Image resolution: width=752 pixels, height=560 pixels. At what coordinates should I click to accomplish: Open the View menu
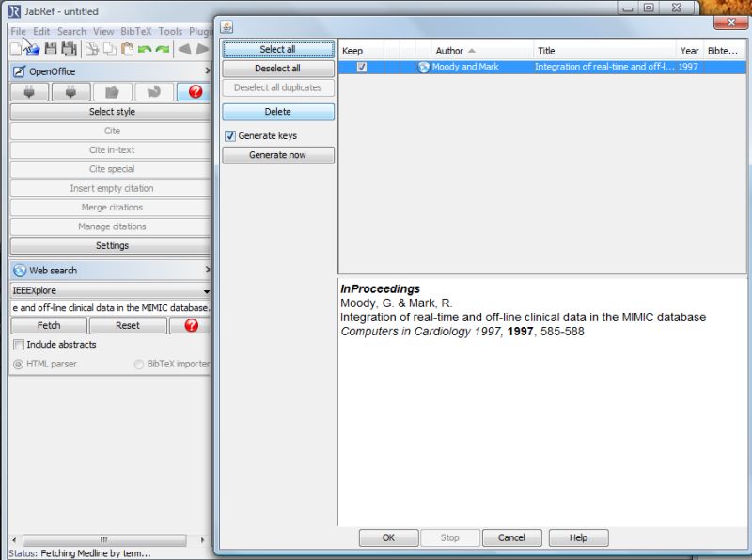click(103, 32)
